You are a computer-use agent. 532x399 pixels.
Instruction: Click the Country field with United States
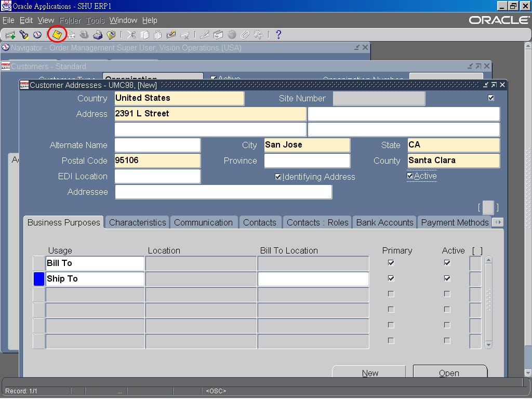click(179, 98)
